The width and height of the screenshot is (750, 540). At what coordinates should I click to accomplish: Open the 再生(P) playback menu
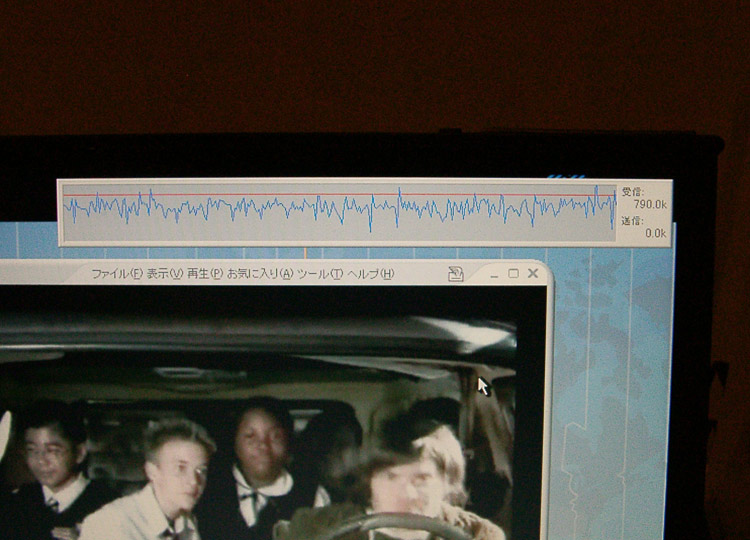(204, 274)
